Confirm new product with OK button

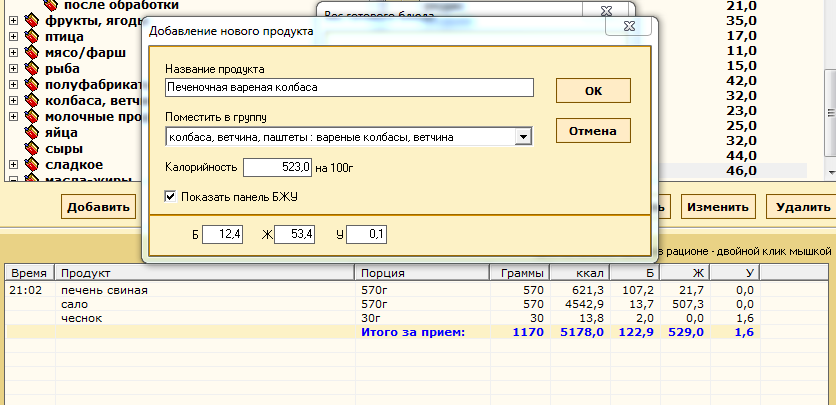coord(593,91)
